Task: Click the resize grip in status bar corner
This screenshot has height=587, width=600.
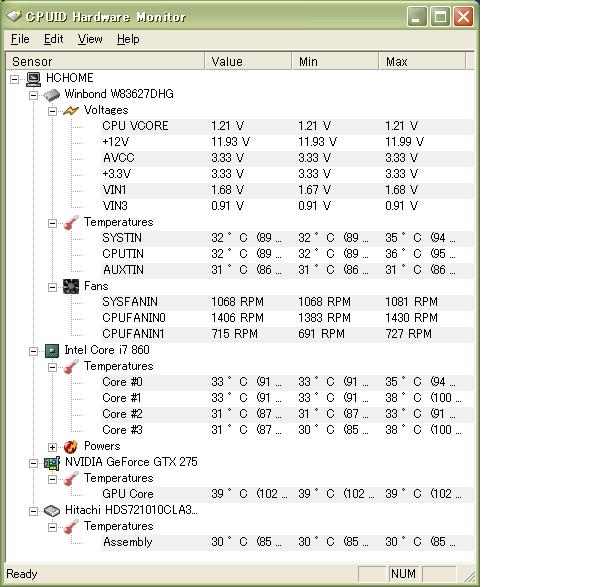Action: click(x=469, y=576)
